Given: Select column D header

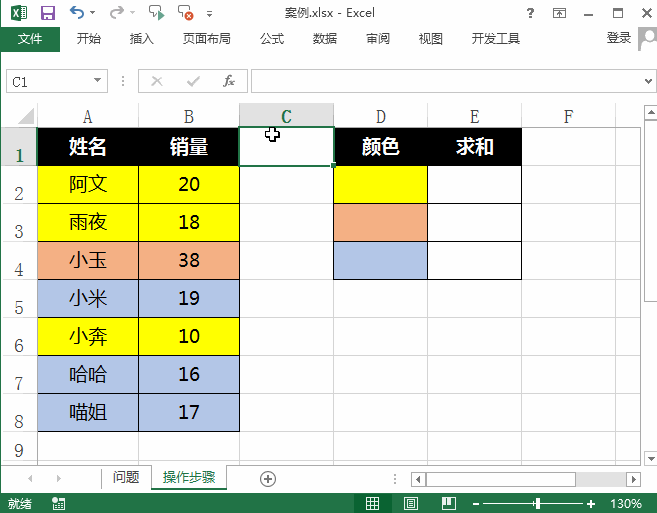Looking at the screenshot, I should click(x=380, y=116).
